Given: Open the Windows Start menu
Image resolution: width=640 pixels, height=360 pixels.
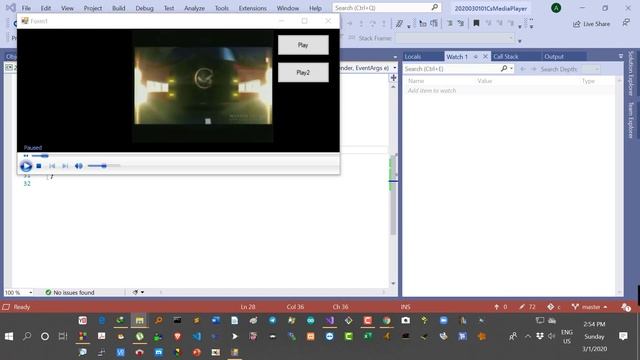Looking at the screenshot, I should pos(9,336).
